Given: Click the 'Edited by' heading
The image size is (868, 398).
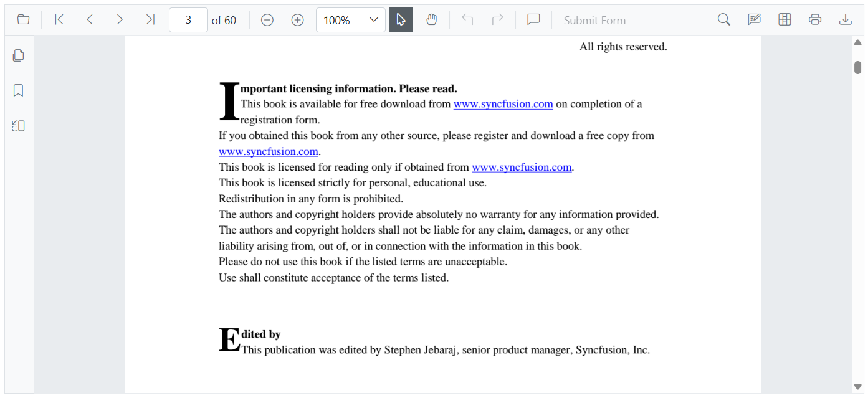Looking at the screenshot, I should (260, 334).
